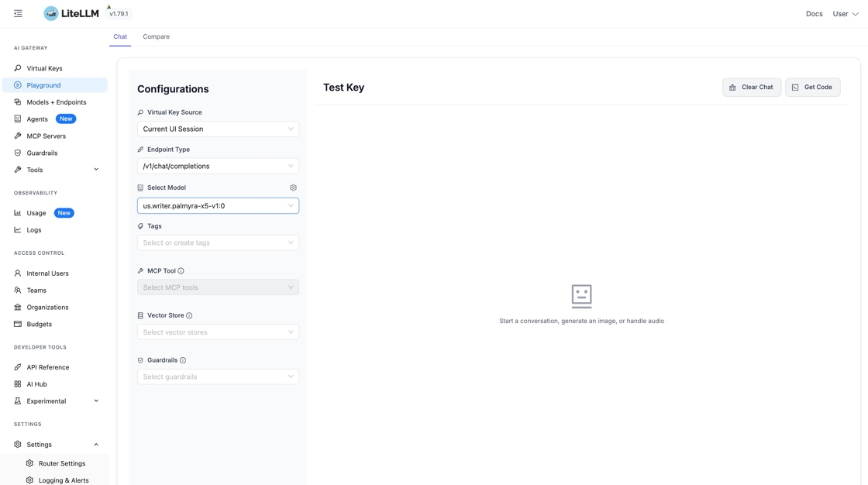The width and height of the screenshot is (868, 485).
Task: Click Models + Endpoints icon
Action: [18, 101]
